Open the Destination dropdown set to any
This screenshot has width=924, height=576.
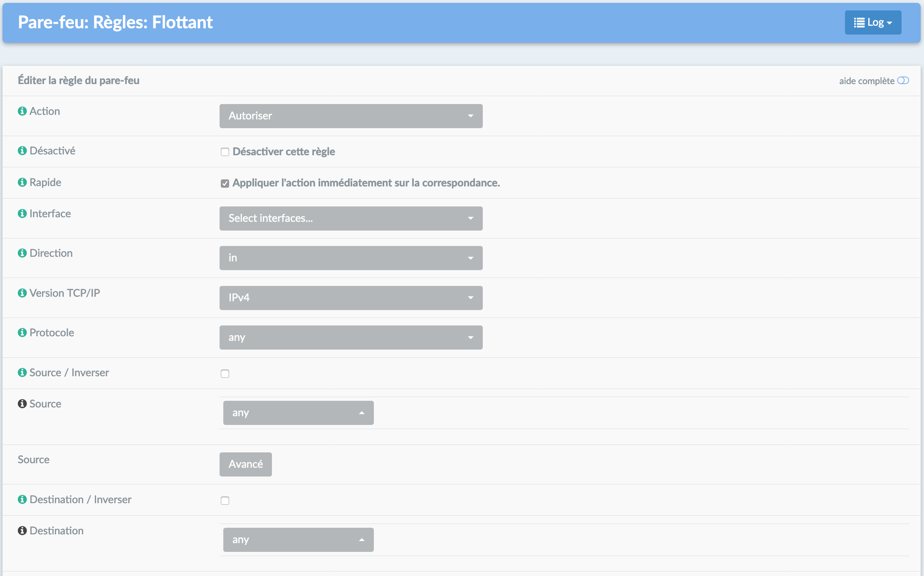[x=299, y=540]
